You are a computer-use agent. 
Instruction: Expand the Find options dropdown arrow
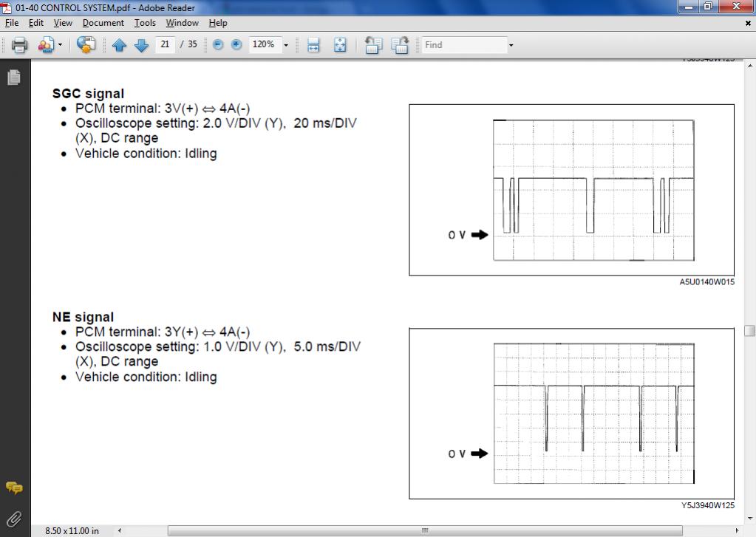pyautogui.click(x=510, y=45)
